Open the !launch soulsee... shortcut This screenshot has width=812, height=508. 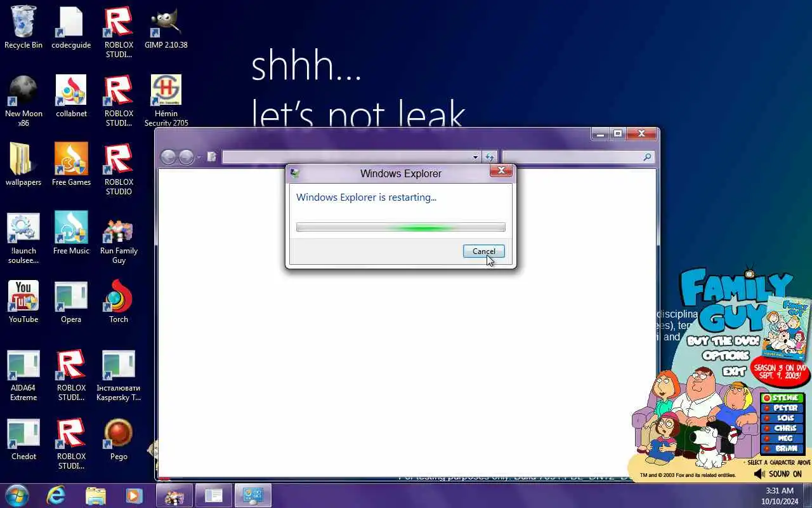click(x=23, y=237)
